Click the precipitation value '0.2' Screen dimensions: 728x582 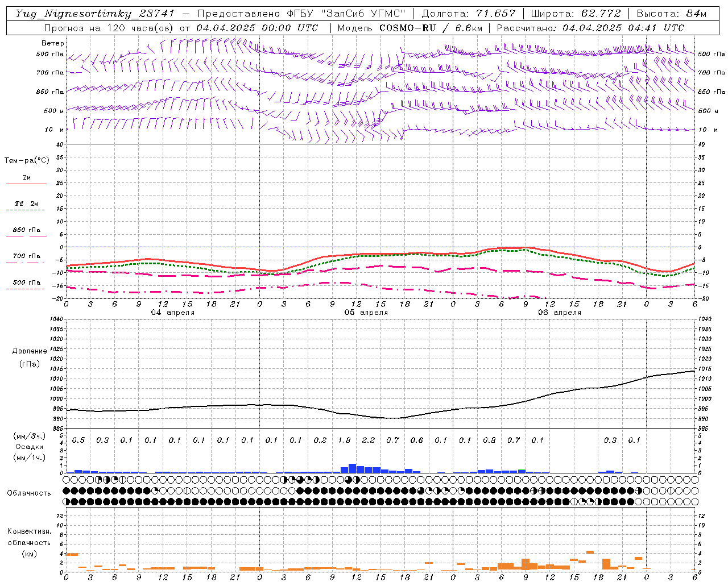pos(320,440)
